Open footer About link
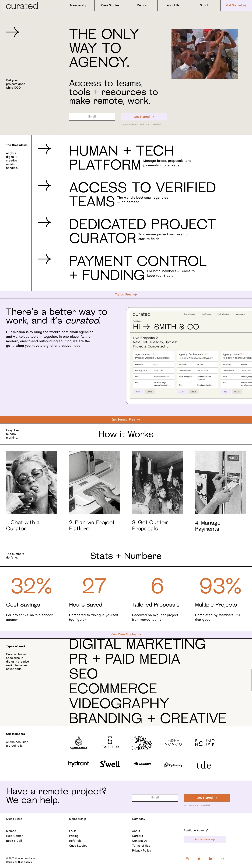Screen dimensions: 252x868 tap(136, 831)
